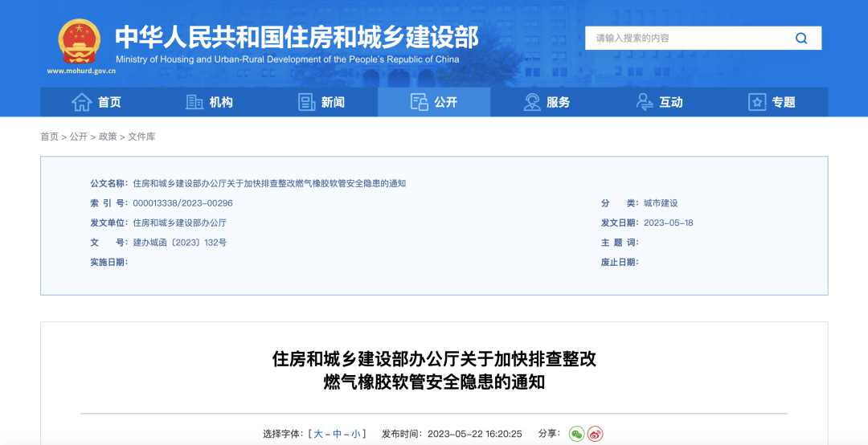Click the English ministry name subtitle

287,59
